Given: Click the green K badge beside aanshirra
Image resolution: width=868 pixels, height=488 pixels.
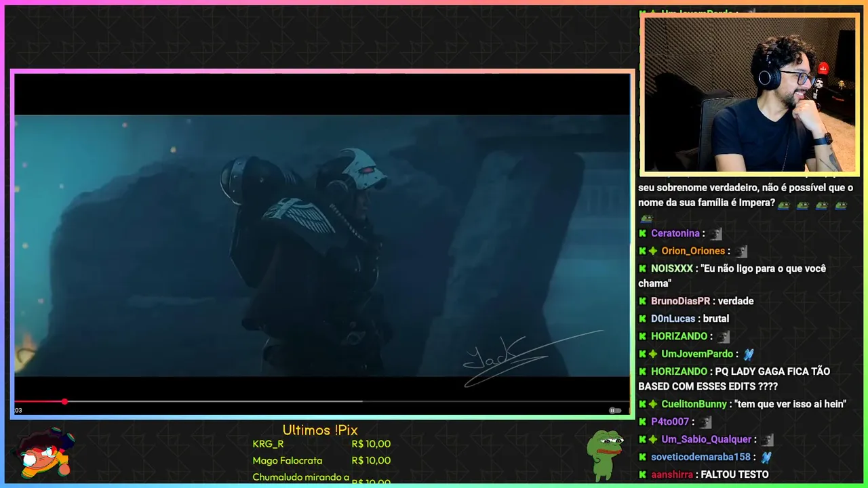Looking at the screenshot, I should (642, 474).
